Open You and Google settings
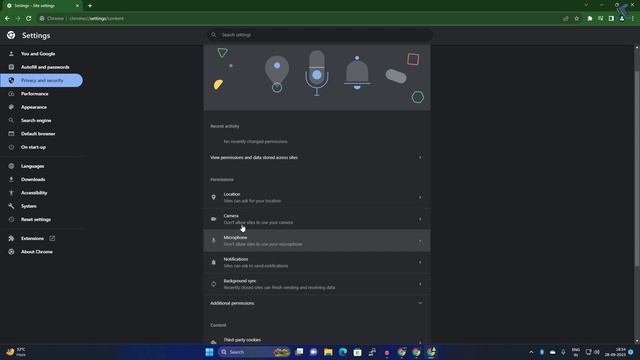 (x=38, y=53)
